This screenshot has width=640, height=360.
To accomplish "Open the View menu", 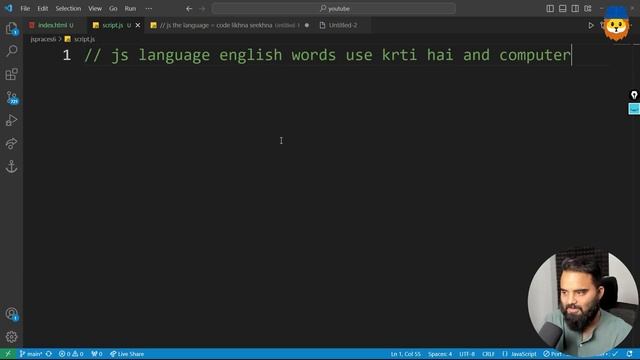I will (95, 9).
